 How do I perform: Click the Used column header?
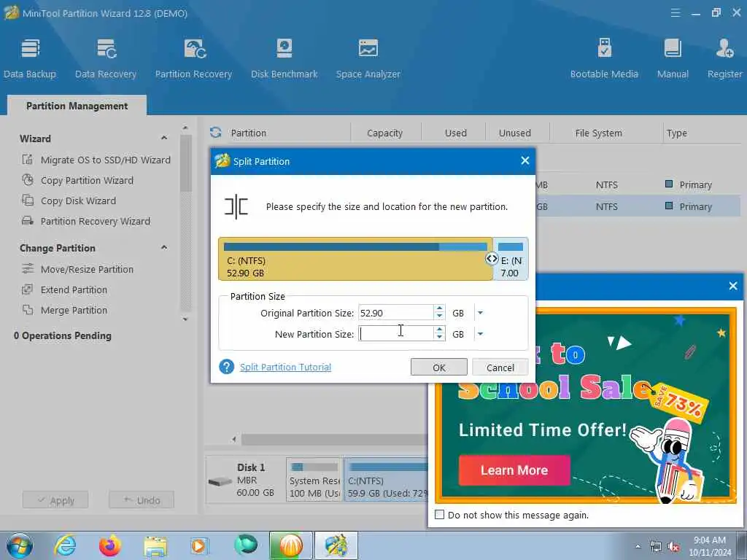[455, 133]
